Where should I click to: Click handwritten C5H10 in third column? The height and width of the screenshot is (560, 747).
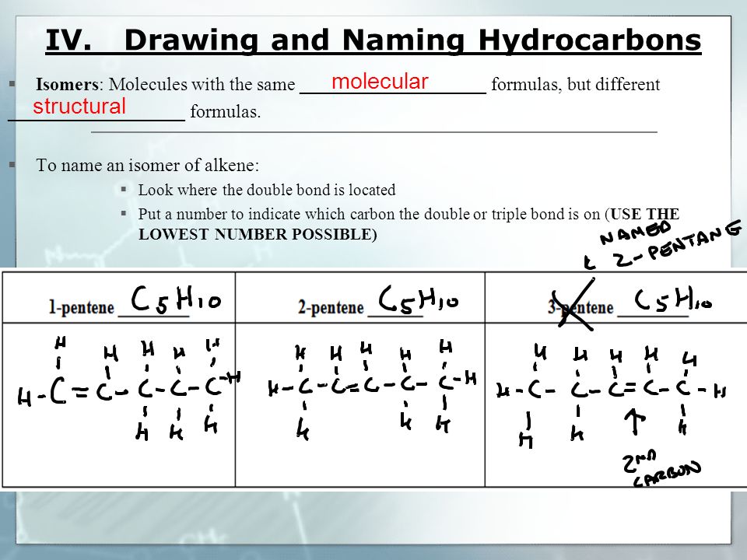tap(672, 300)
